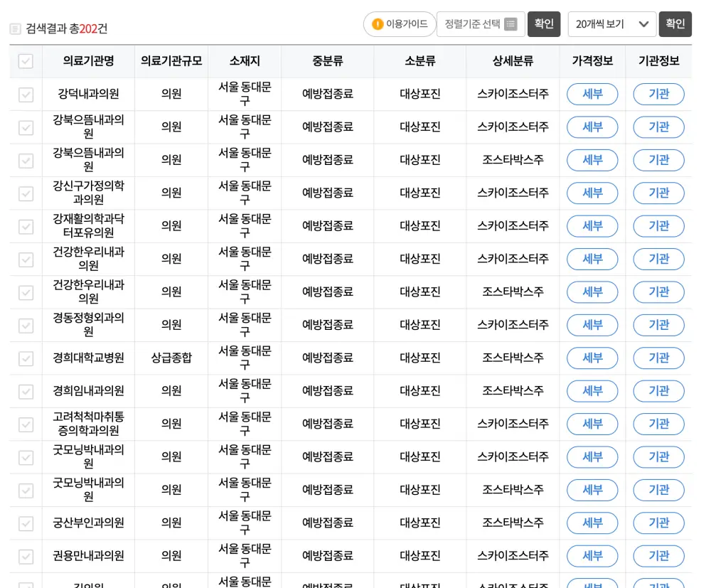Open 세부 for 궁산부인과의원
This screenshot has height=588, width=711.
coord(592,523)
